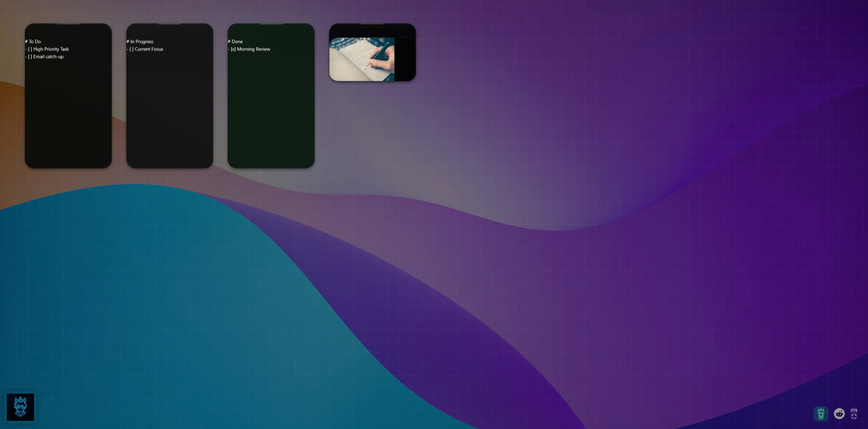
Task: Click the green wolf system tray icon
Action: [x=821, y=413]
